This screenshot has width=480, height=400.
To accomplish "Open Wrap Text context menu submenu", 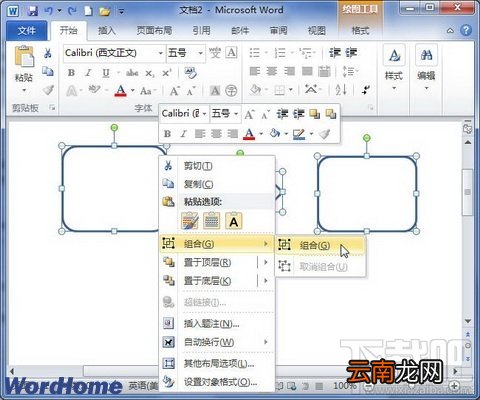I will pyautogui.click(x=217, y=342).
